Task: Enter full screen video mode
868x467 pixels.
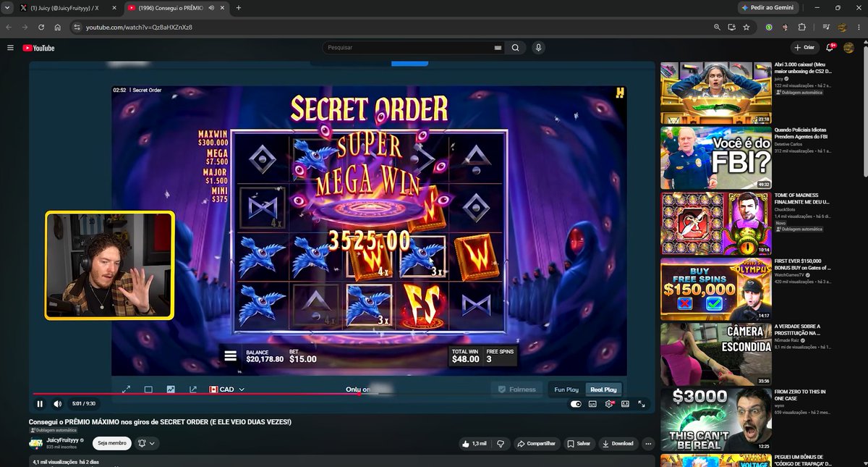Action: (642, 404)
